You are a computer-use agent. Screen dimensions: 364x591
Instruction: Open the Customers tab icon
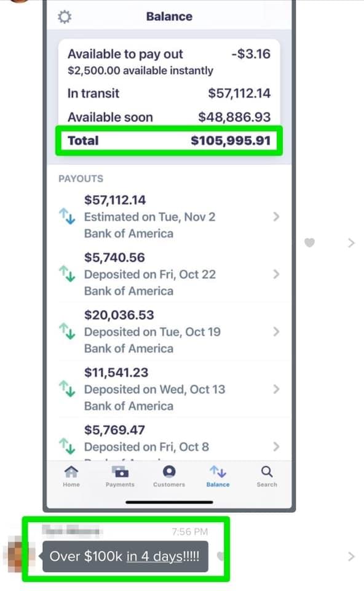click(169, 476)
